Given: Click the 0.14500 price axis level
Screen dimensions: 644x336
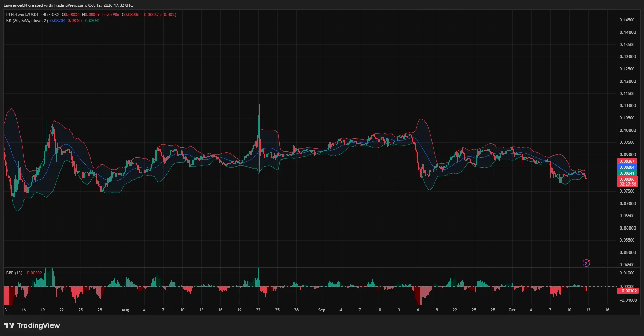Looking at the screenshot, I should (x=627, y=20).
